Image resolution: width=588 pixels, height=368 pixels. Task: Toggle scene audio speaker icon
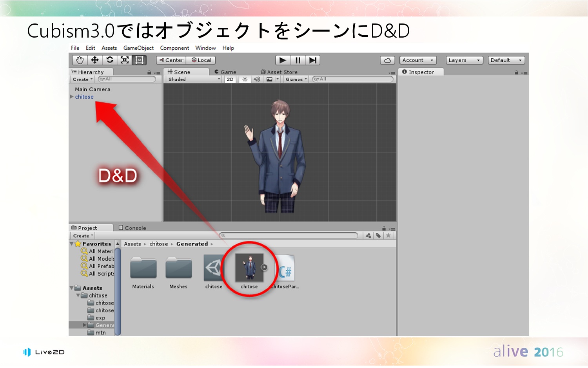(257, 79)
